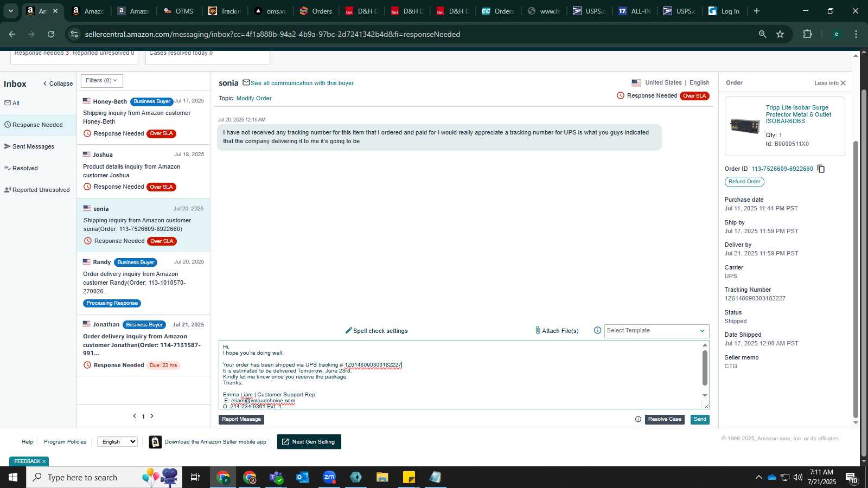Click the info icon beside Resolve Case
Screen dimensions: 868x488
[x=638, y=419]
